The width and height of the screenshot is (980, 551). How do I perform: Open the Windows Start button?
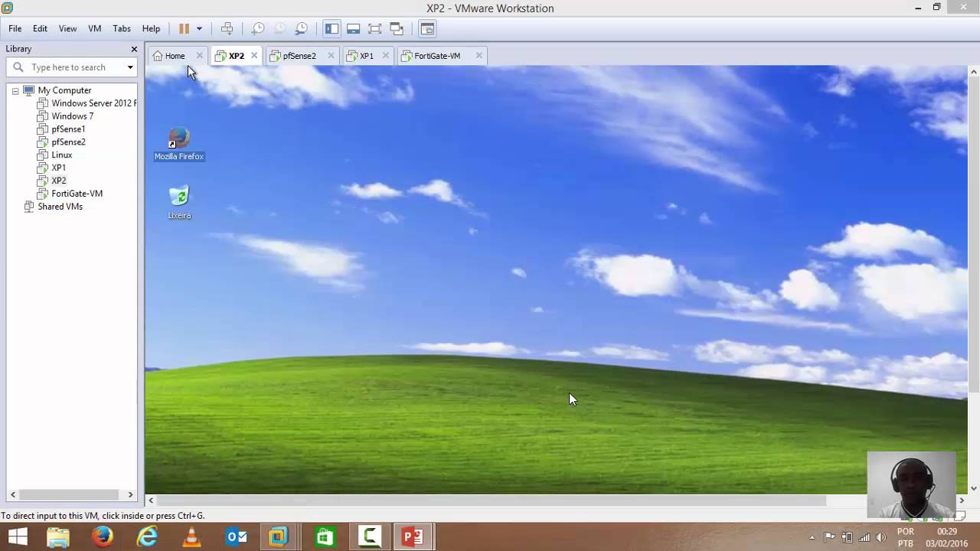pyautogui.click(x=18, y=537)
